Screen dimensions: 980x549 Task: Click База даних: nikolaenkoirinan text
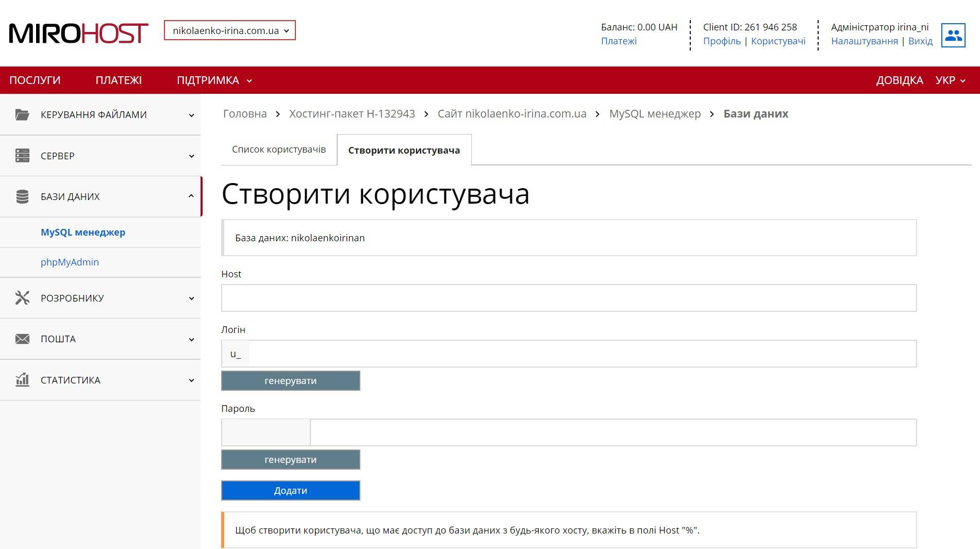300,238
